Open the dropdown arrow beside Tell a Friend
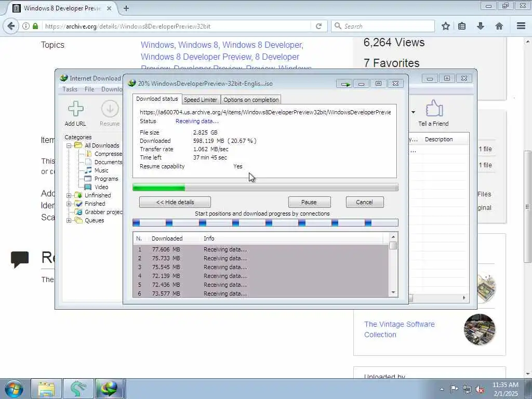The width and height of the screenshot is (532, 399). [x=413, y=112]
